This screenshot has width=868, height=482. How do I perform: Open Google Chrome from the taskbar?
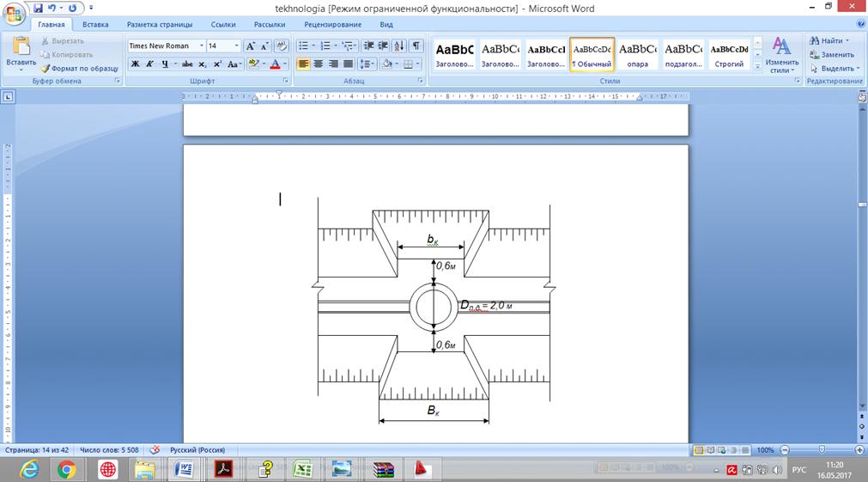click(x=67, y=469)
